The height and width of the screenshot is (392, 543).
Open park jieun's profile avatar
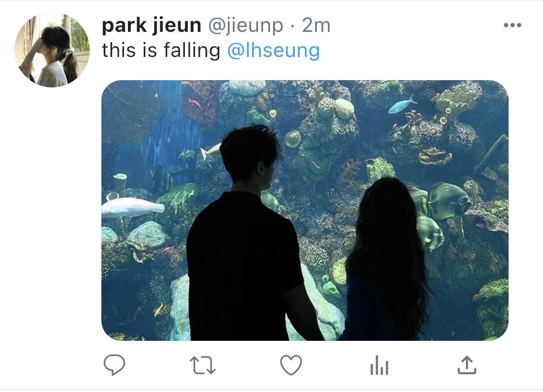coord(52,51)
